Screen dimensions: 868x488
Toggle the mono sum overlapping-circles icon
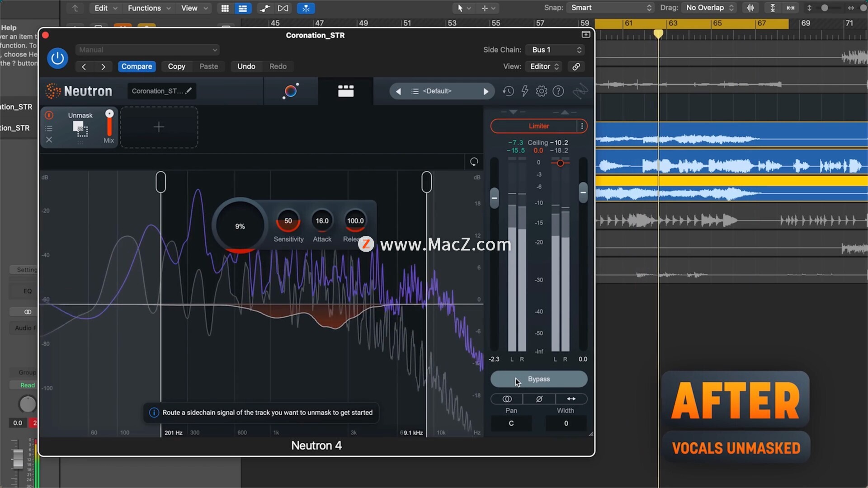point(507,399)
